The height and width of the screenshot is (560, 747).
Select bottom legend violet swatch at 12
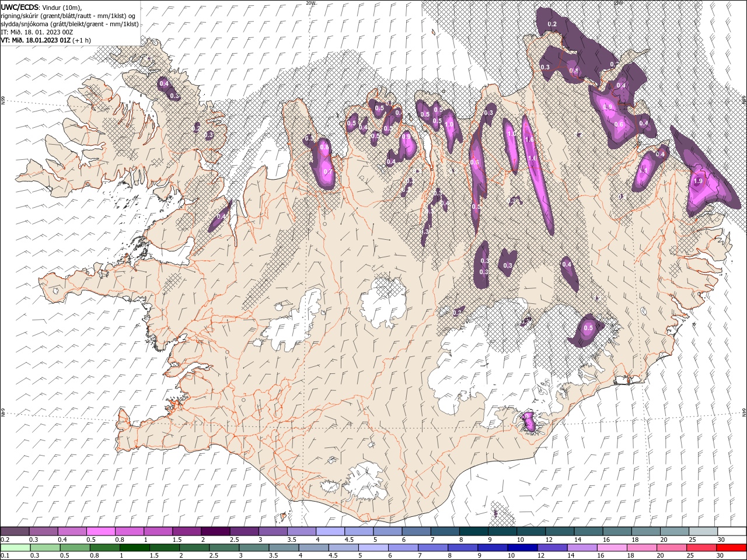coord(552,548)
